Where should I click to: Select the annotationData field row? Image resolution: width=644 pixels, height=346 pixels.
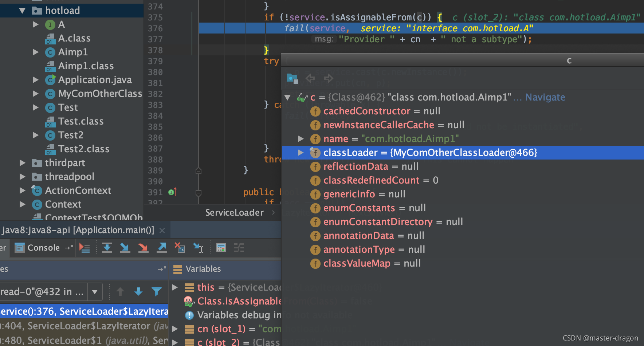(463, 236)
